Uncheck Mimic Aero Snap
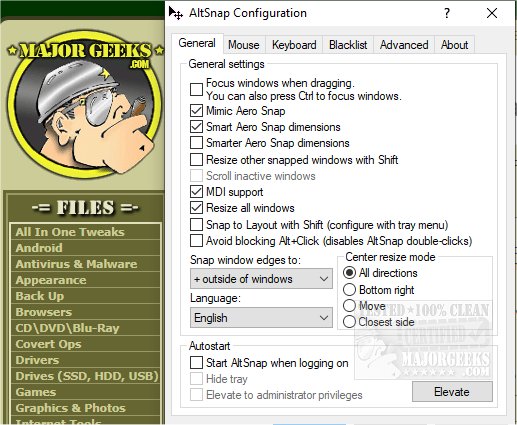517x425 pixels. pos(196,111)
